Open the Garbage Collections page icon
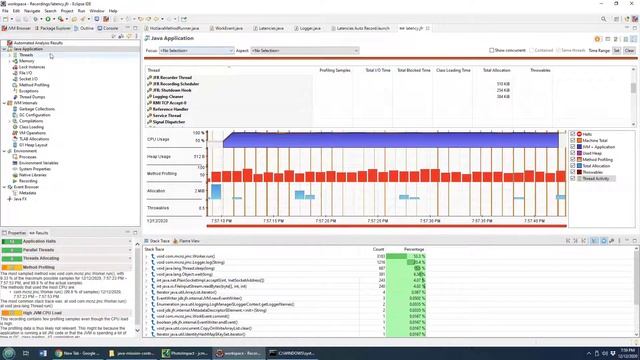The height and width of the screenshot is (360, 640). pyautogui.click(x=15, y=109)
